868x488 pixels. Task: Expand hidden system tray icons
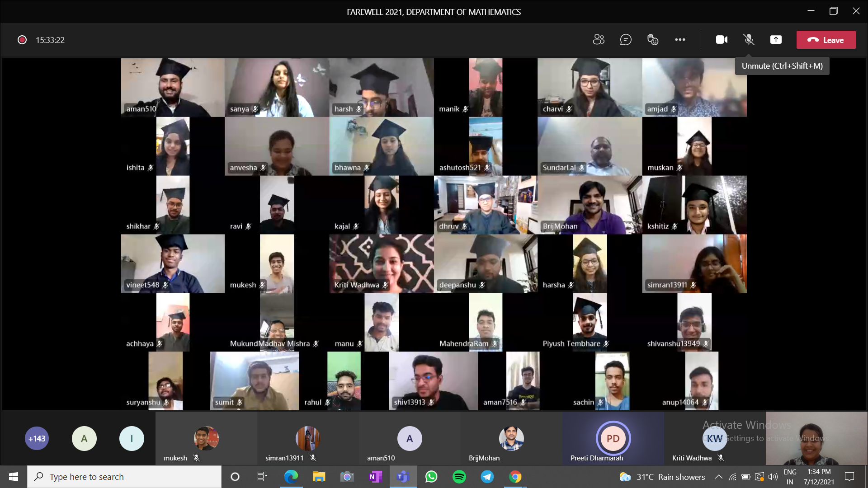pyautogui.click(x=718, y=477)
